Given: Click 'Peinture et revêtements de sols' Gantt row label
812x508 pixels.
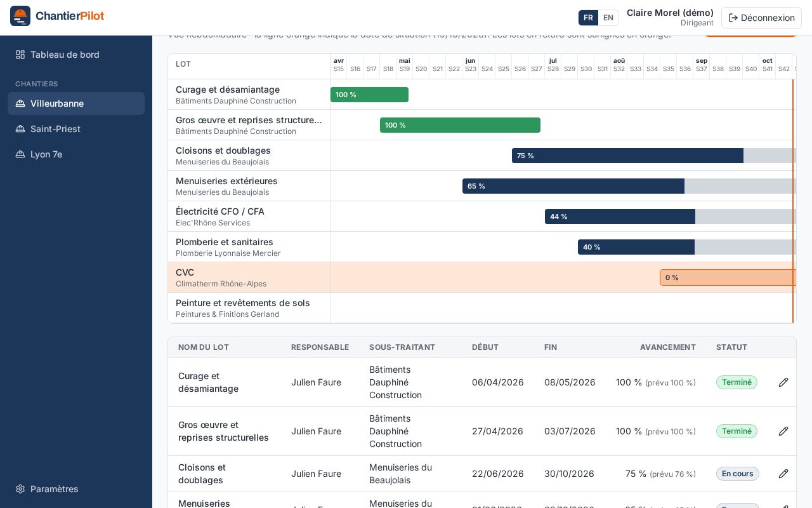Looking at the screenshot, I should point(243,303).
